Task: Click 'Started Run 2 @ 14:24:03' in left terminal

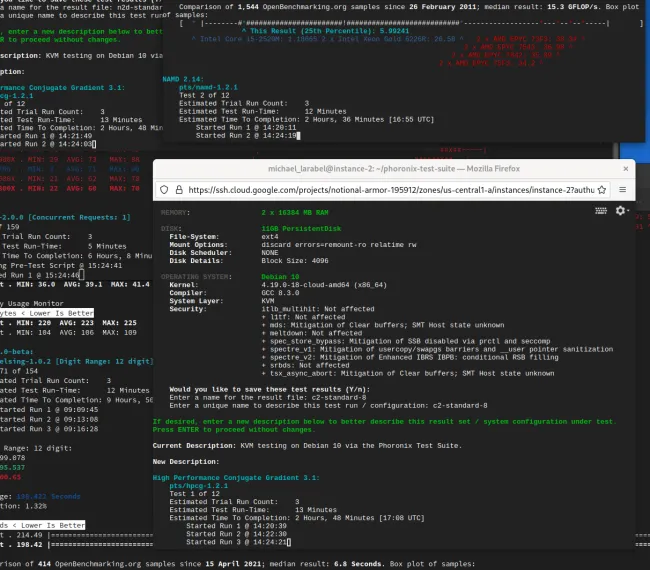Action: tap(46, 144)
